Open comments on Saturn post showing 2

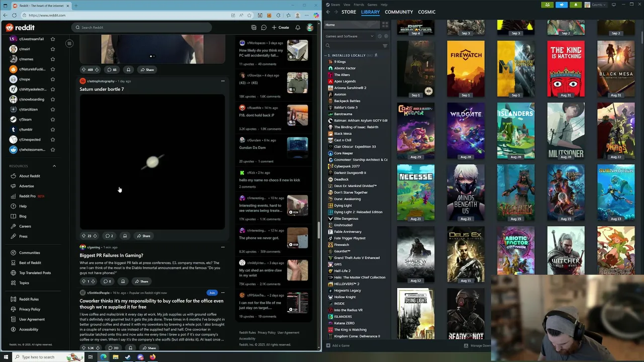(x=109, y=236)
